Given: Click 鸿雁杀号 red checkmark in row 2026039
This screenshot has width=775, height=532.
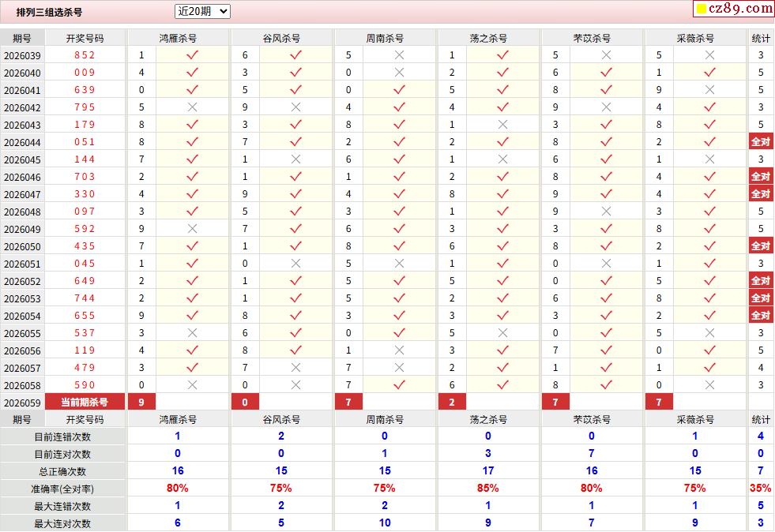Looking at the screenshot, I should click(192, 55).
